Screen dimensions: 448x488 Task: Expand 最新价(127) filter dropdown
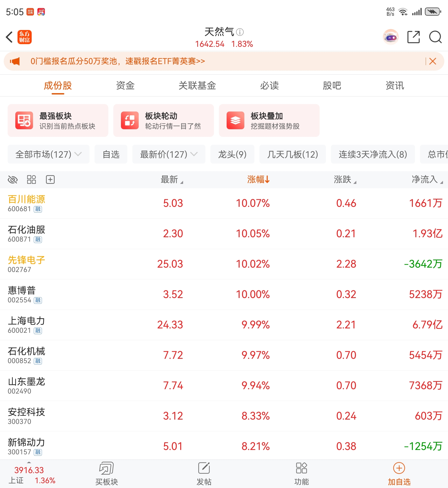169,154
